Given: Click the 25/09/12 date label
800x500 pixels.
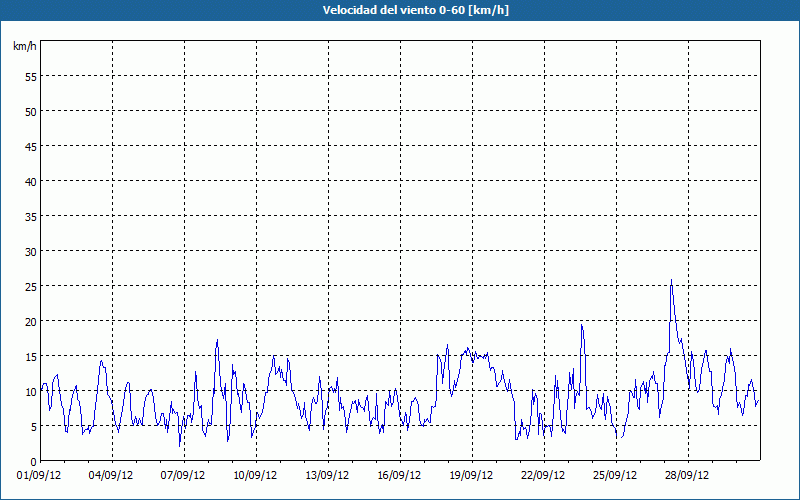Looking at the screenshot, I should pos(615,476).
